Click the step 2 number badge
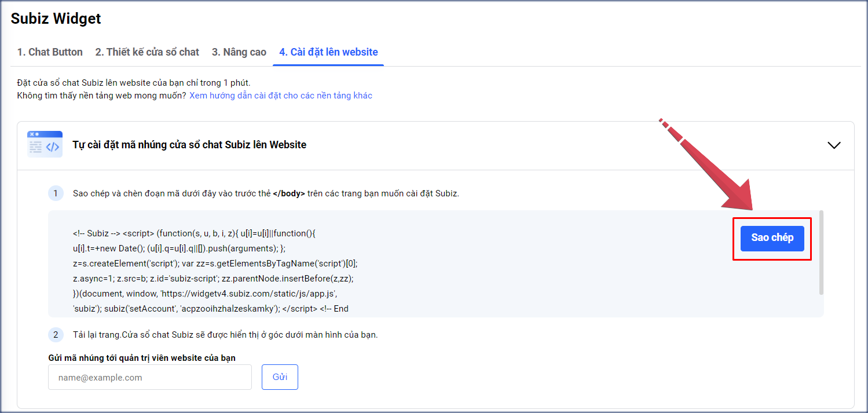The width and height of the screenshot is (868, 413). click(56, 335)
